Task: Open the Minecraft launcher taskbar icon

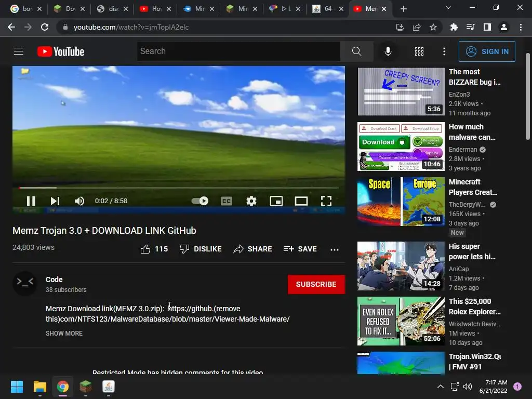Action: (86, 387)
